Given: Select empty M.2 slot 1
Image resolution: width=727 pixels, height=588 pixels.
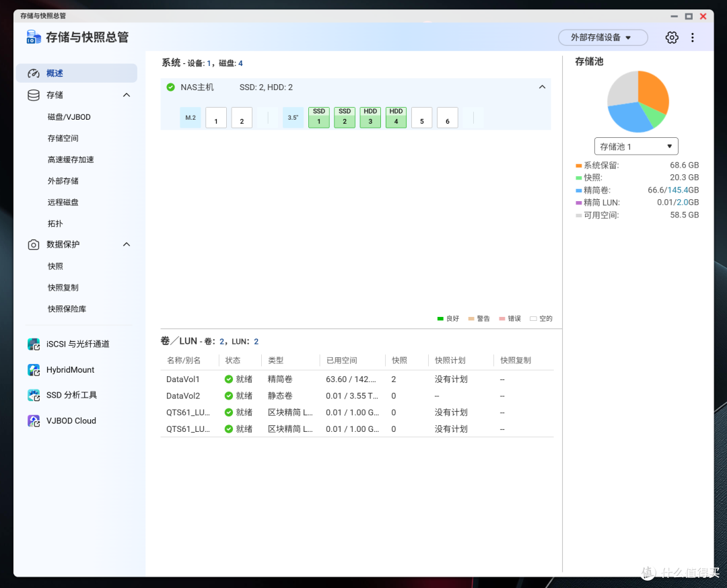Looking at the screenshot, I should click(x=216, y=117).
